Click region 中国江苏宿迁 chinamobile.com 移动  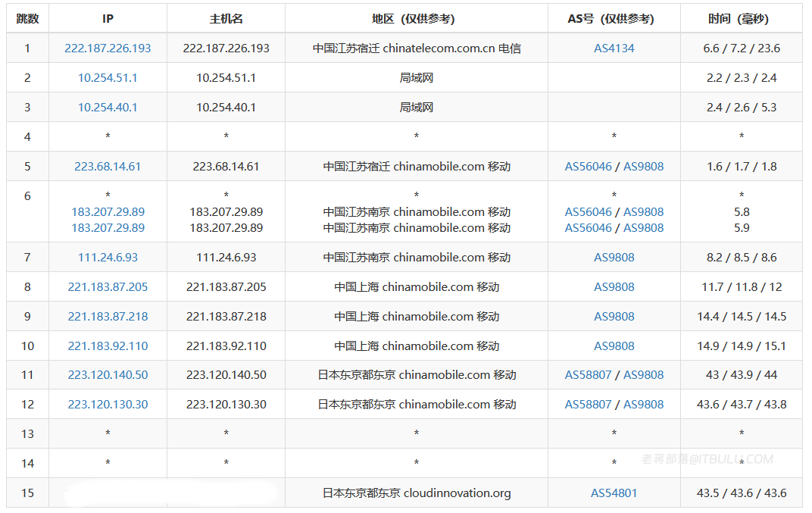click(417, 167)
